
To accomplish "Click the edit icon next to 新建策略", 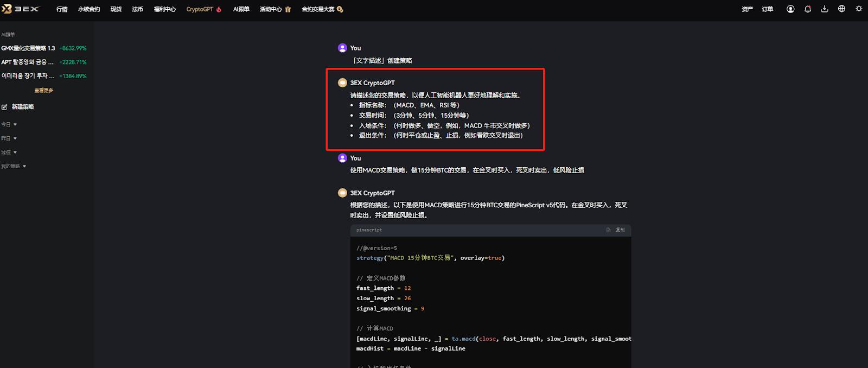I will [x=4, y=107].
